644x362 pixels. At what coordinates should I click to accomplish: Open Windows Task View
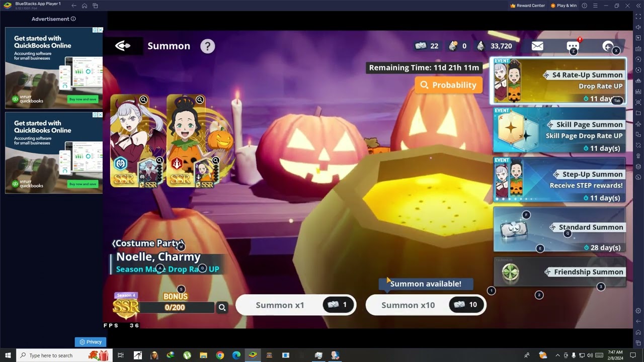click(121, 355)
